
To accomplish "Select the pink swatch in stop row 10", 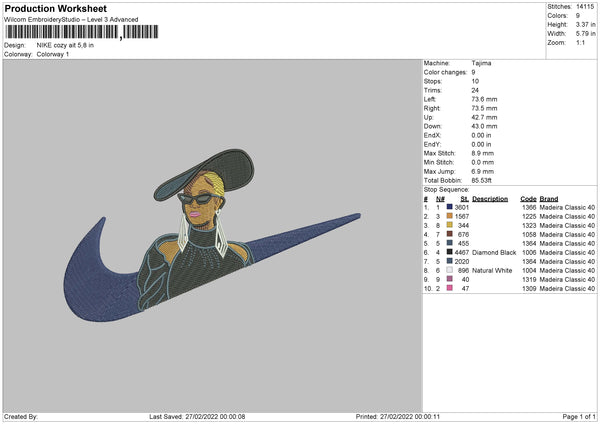I will tap(449, 288).
